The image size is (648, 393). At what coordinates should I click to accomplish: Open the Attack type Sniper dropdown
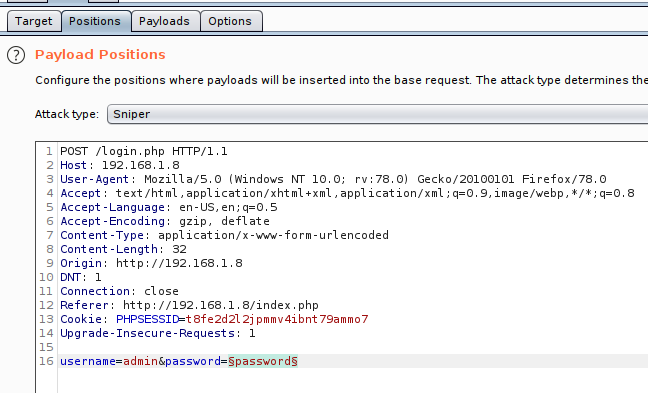377,114
